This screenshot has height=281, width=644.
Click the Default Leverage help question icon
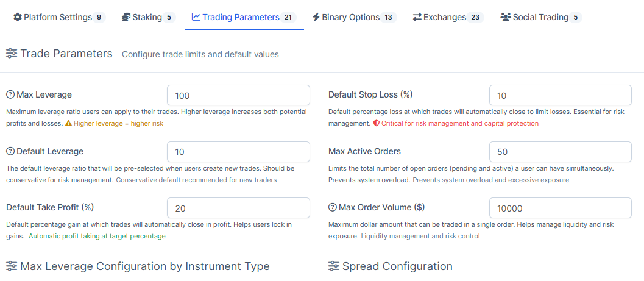10,151
